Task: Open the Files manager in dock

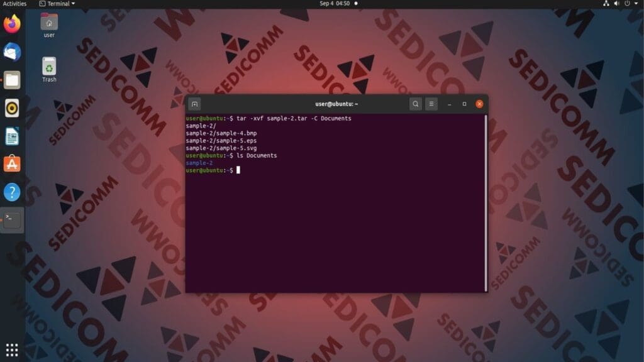Action: point(12,80)
